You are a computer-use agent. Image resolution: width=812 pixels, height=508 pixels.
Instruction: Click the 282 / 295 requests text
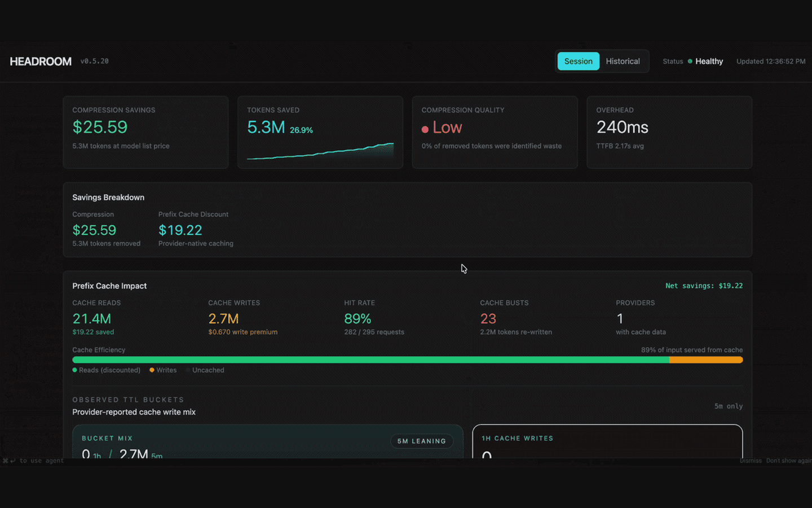[x=374, y=332]
